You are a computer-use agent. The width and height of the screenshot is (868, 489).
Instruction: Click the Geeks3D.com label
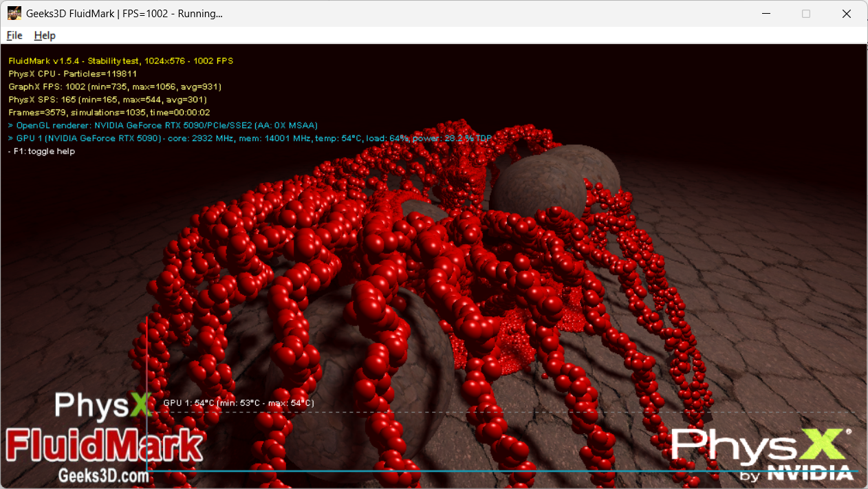click(x=103, y=475)
